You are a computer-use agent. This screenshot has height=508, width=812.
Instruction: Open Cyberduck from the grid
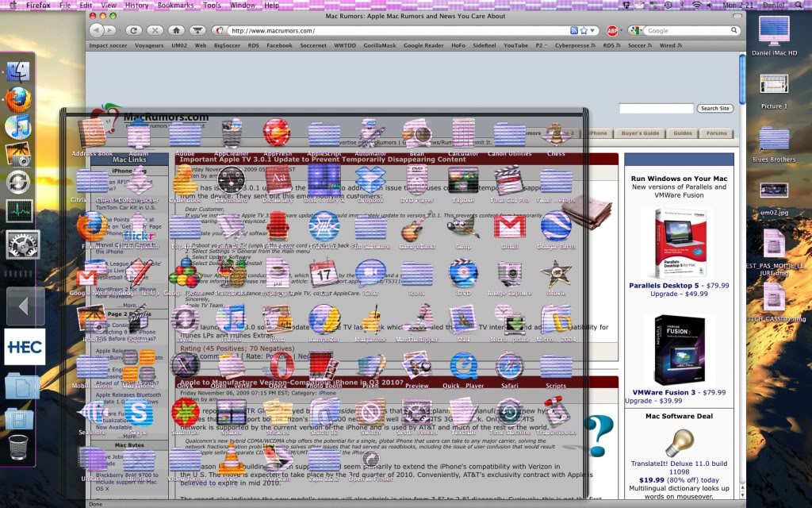(x=185, y=180)
